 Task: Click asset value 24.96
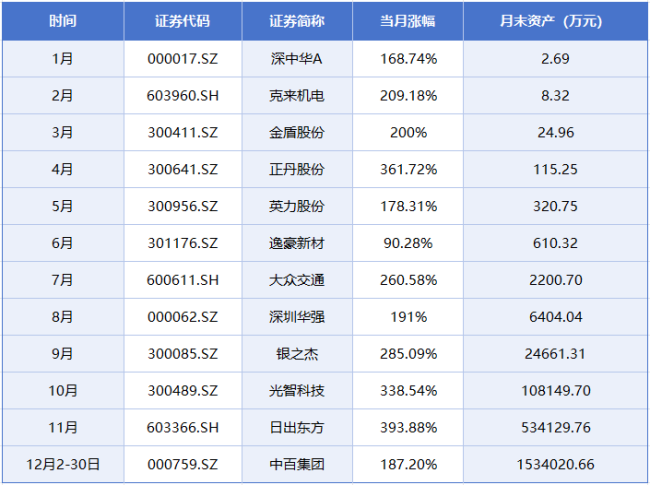pos(555,133)
